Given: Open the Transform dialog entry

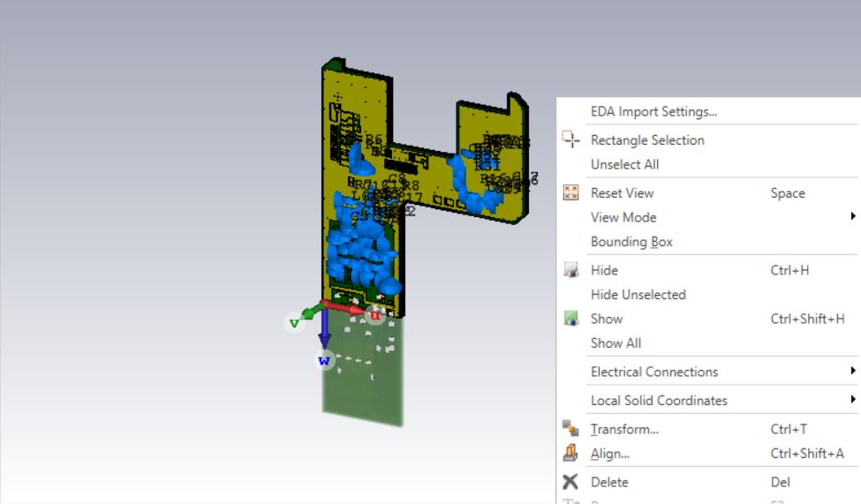Looking at the screenshot, I should tap(624, 429).
